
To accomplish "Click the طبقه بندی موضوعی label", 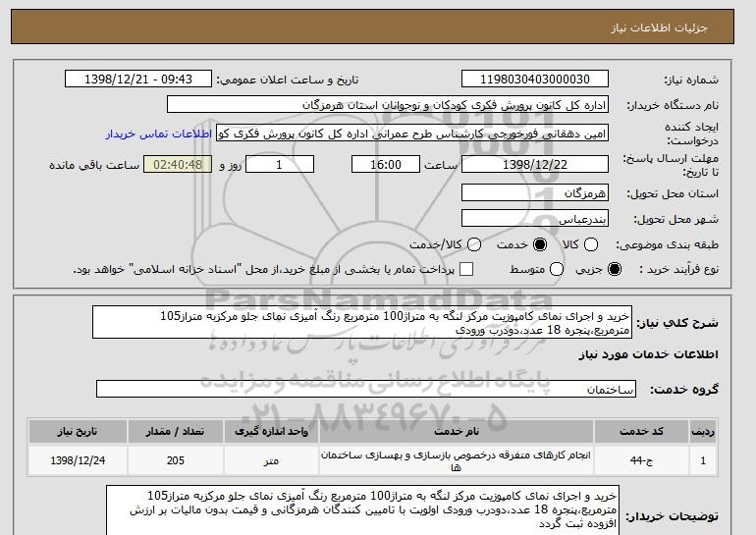I will (667, 244).
